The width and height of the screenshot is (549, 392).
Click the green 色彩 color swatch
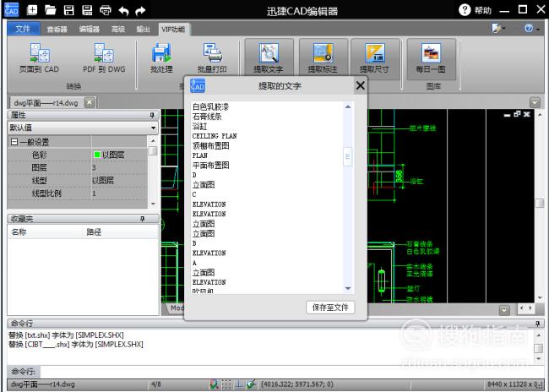(97, 155)
